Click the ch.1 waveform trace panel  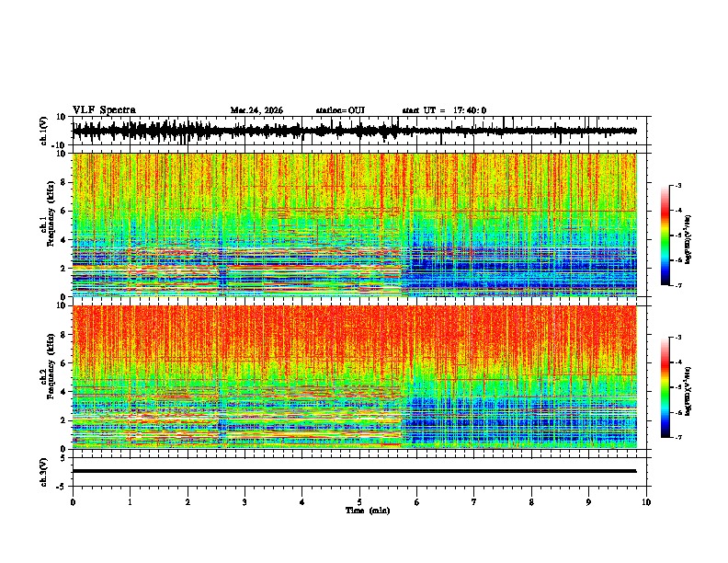361,131
